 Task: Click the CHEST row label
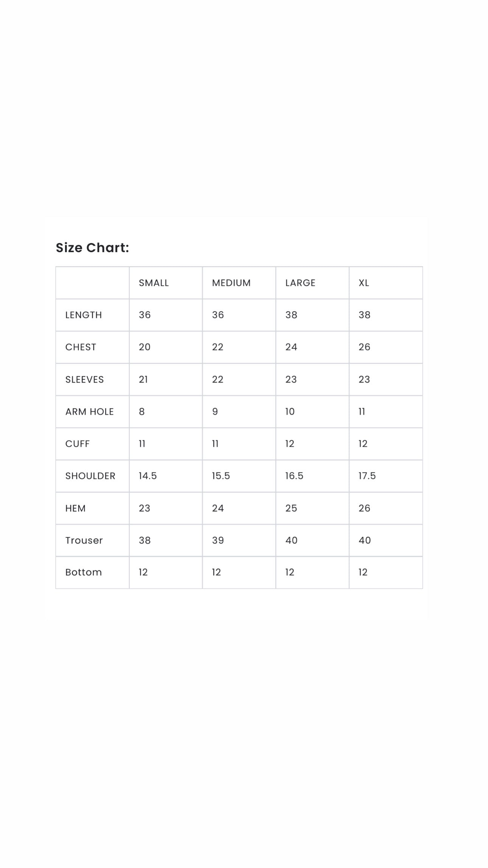pos(81,347)
